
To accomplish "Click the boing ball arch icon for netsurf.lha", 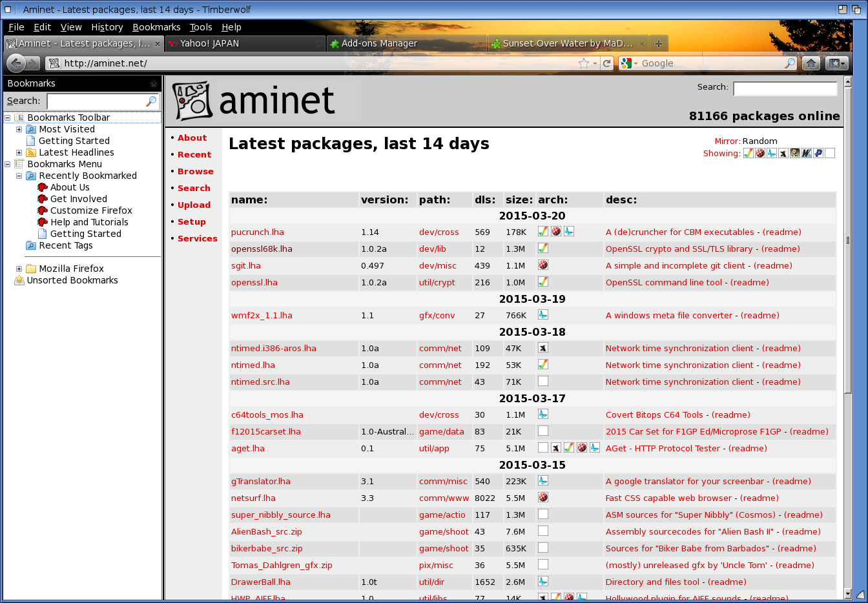I will click(543, 497).
